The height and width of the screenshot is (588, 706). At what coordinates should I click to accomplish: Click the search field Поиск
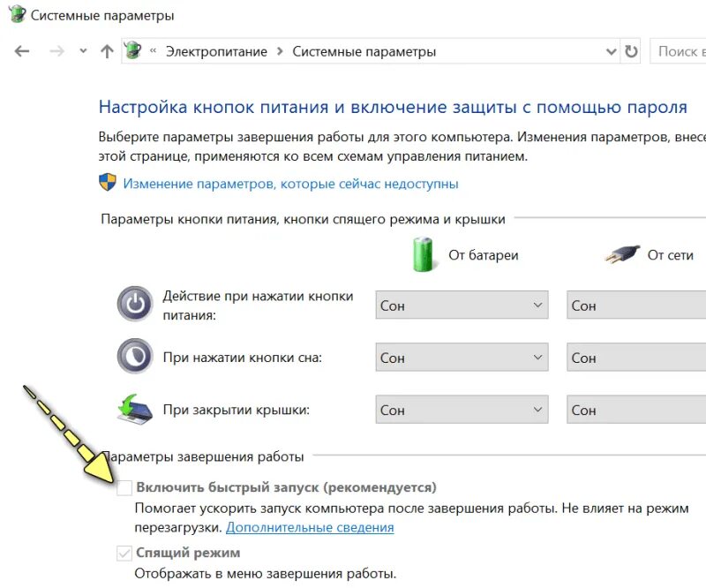tap(678, 51)
